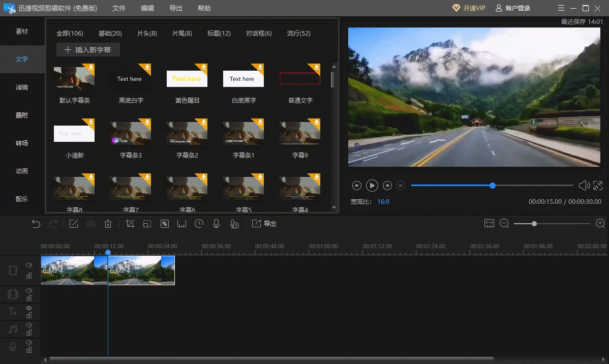The width and height of the screenshot is (609, 364).
Task: Click 开通VIP button
Action: tap(469, 8)
